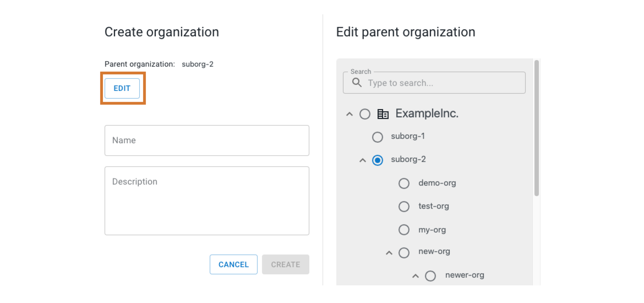Screen dimensions: 644x303
Task: Select demo-org as the parent organization
Action: pyautogui.click(x=404, y=183)
